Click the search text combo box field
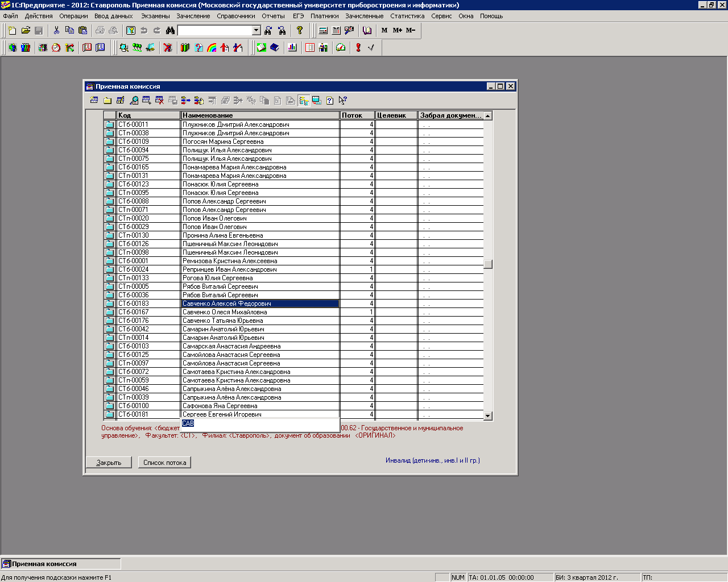This screenshot has width=728, height=582. tap(215, 30)
